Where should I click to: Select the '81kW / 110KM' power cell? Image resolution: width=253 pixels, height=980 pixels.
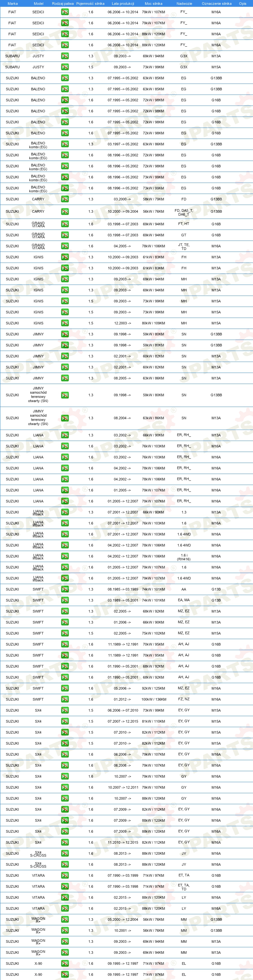(x=153, y=721)
